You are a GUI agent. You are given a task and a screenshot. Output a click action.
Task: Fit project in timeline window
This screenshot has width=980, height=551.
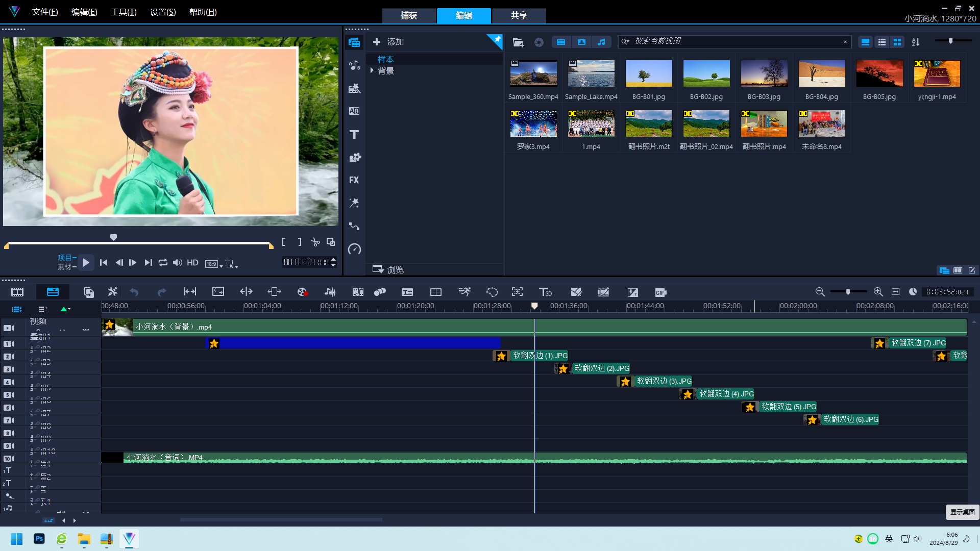[x=895, y=292]
